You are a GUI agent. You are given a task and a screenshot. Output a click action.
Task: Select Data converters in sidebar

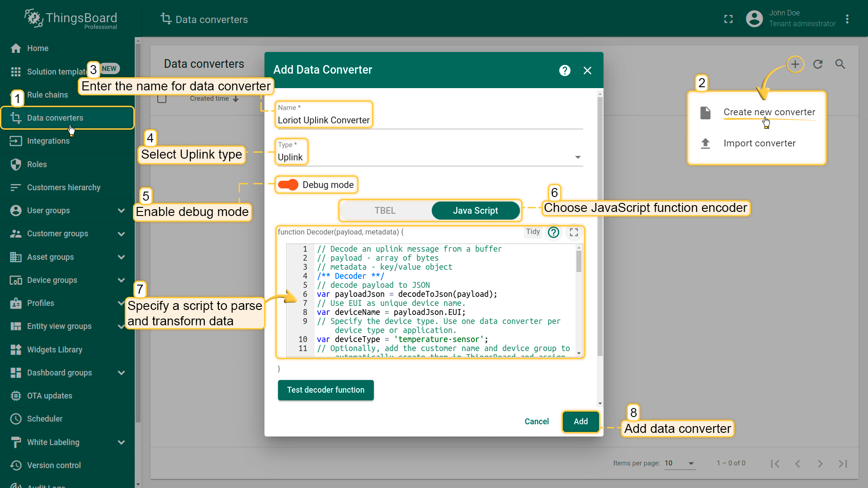[67, 118]
